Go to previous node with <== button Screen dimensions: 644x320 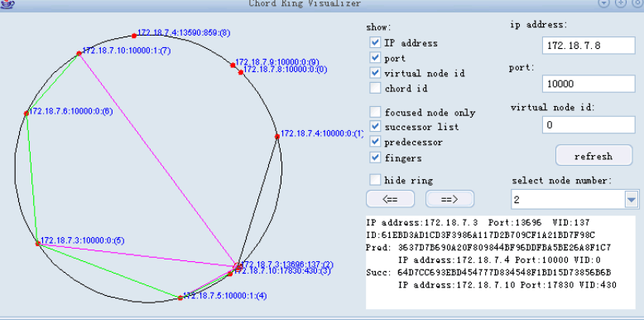390,199
